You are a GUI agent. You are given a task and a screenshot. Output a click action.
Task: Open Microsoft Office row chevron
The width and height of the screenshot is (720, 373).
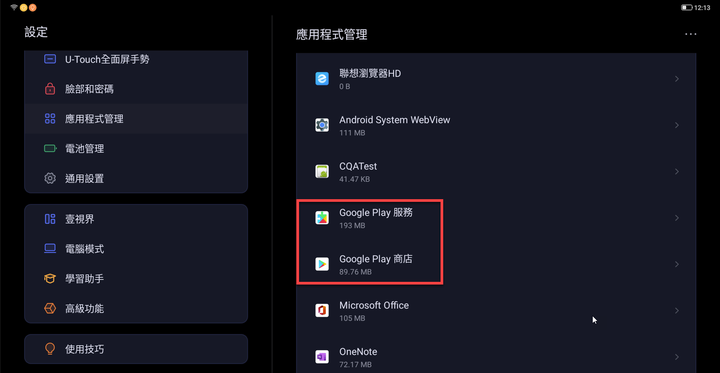pyautogui.click(x=677, y=311)
